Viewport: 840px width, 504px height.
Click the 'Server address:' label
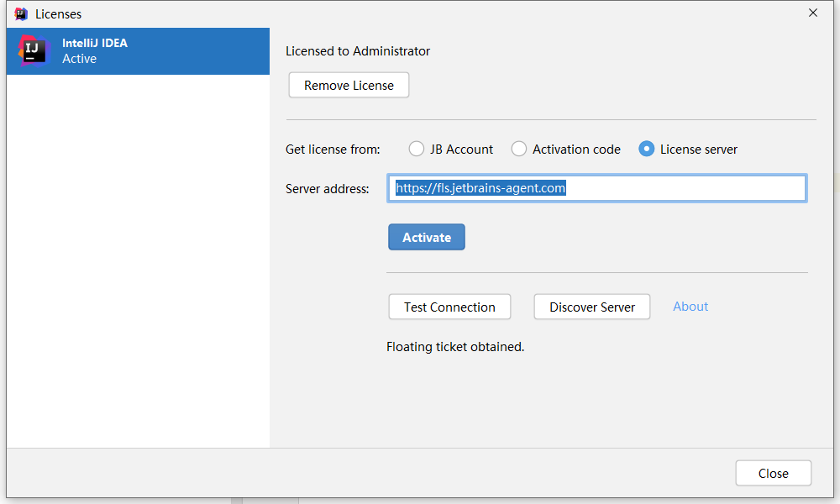(328, 188)
